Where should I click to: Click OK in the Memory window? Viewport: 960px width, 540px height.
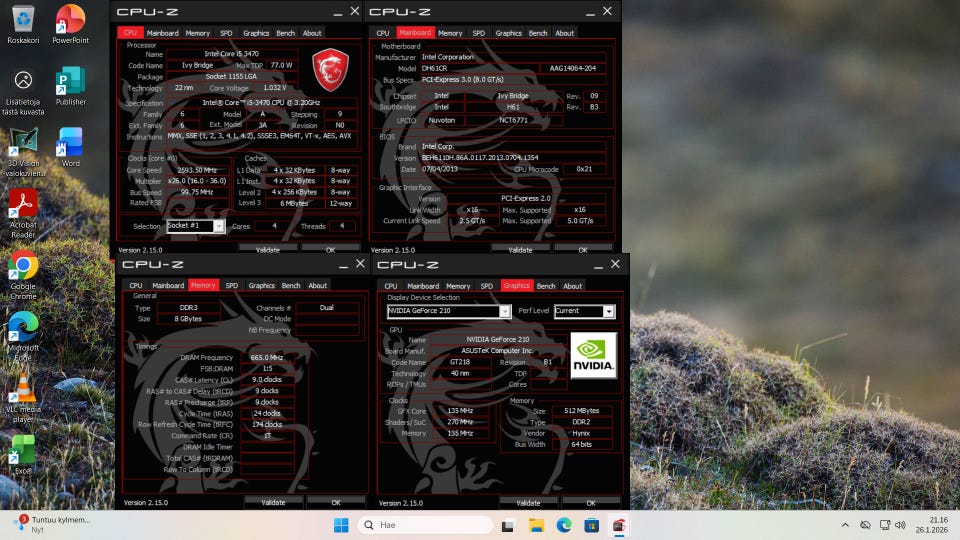[336, 502]
